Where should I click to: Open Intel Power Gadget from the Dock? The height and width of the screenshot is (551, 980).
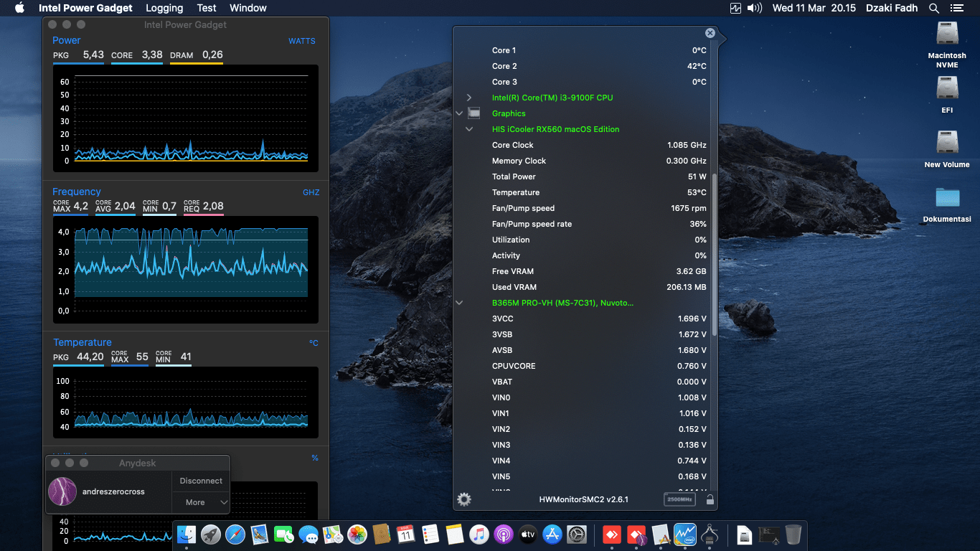[684, 534]
